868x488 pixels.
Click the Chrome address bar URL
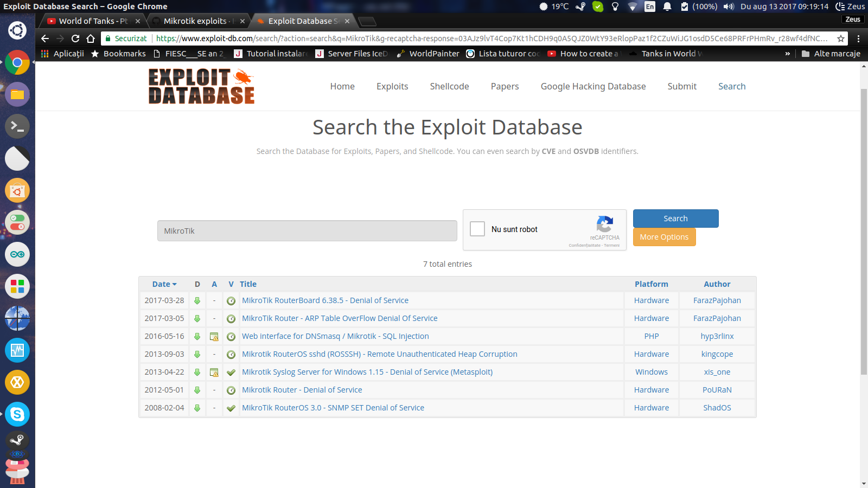click(x=491, y=38)
